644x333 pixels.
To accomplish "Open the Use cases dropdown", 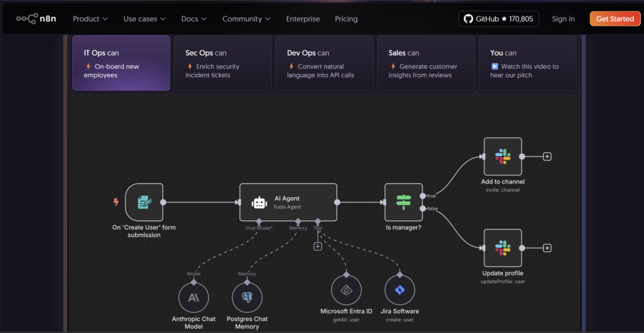I will tap(145, 19).
